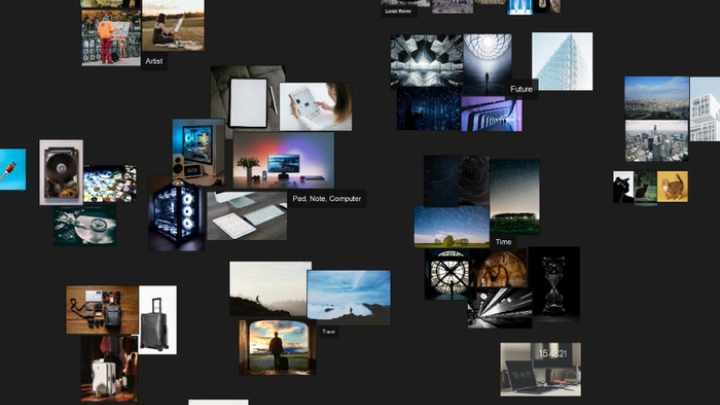720x405 pixels.
Task: Select monitor with colorful backlight photo
Action: pos(283,160)
